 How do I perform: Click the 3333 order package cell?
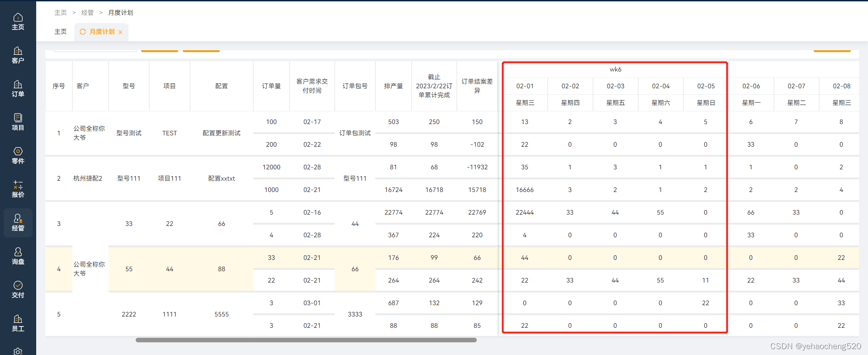click(x=355, y=314)
